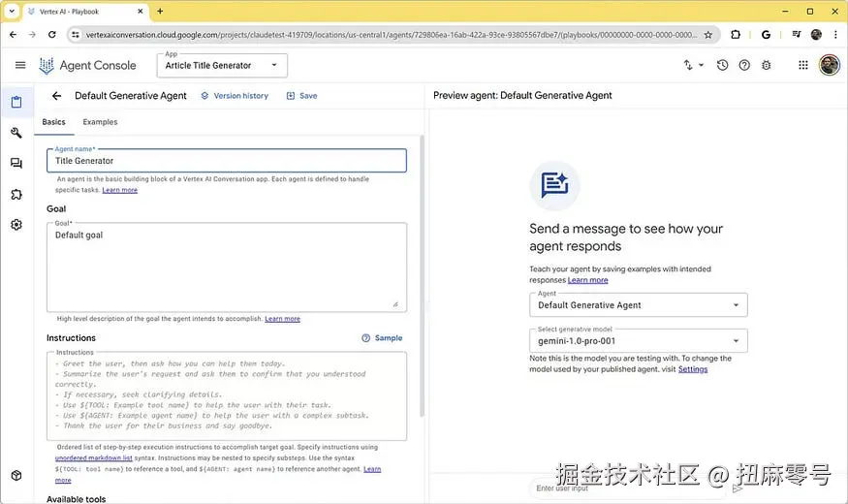Open the Conversation history chat icon in sidebar
This screenshot has height=504, width=848.
click(x=16, y=163)
